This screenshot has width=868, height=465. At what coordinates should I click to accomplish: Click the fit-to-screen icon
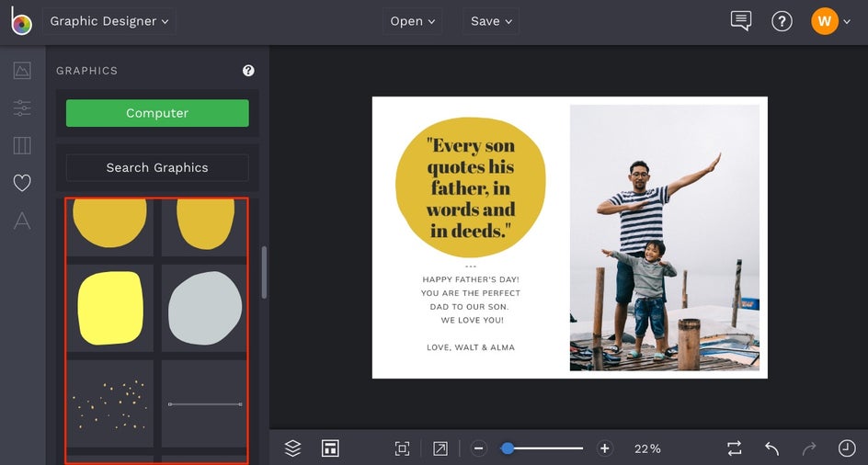402,448
